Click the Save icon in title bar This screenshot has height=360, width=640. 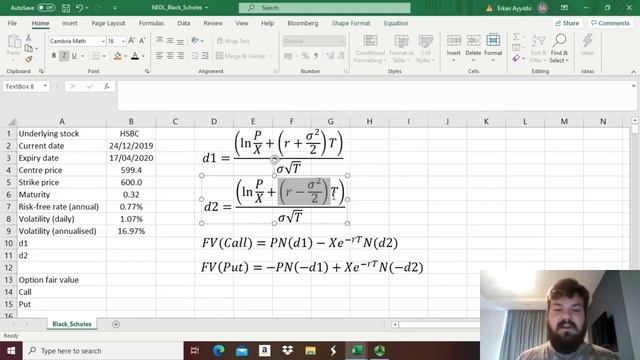point(66,8)
